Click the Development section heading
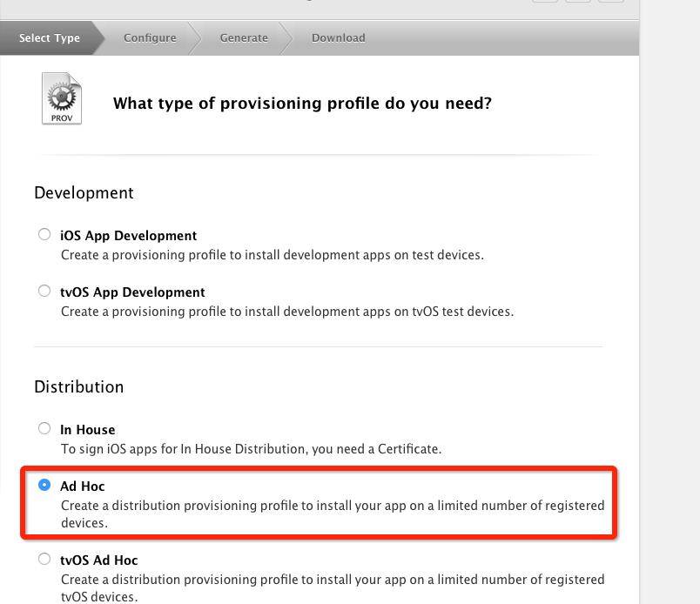The image size is (700, 604). [x=84, y=193]
